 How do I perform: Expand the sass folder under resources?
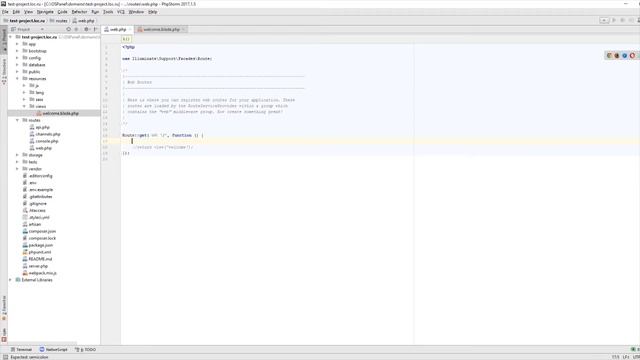[24, 100]
